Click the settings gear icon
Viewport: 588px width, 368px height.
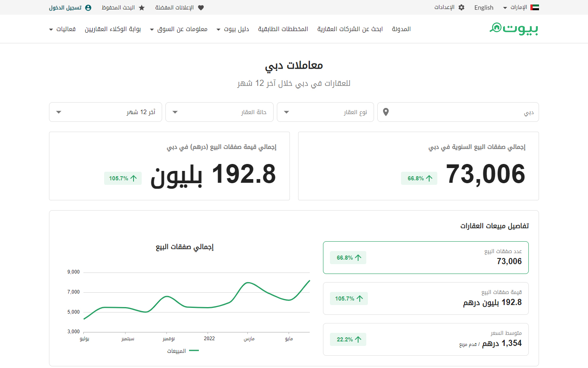[x=461, y=7]
